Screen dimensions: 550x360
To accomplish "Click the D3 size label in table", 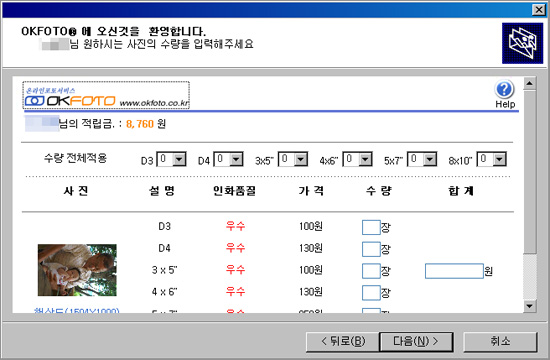I will [x=165, y=226].
